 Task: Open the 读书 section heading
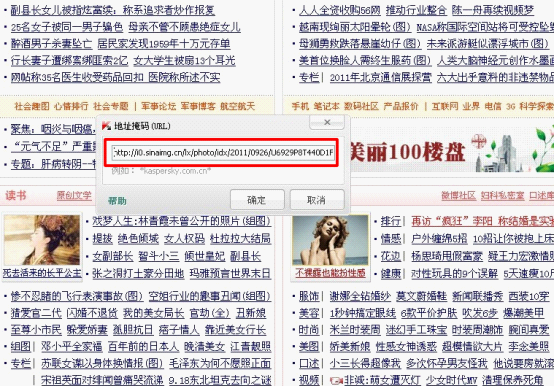pyautogui.click(x=16, y=195)
